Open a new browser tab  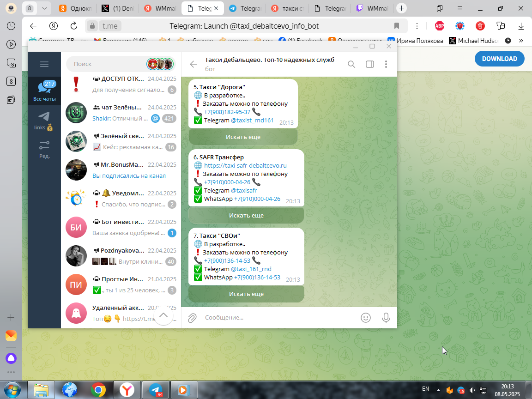401,8
